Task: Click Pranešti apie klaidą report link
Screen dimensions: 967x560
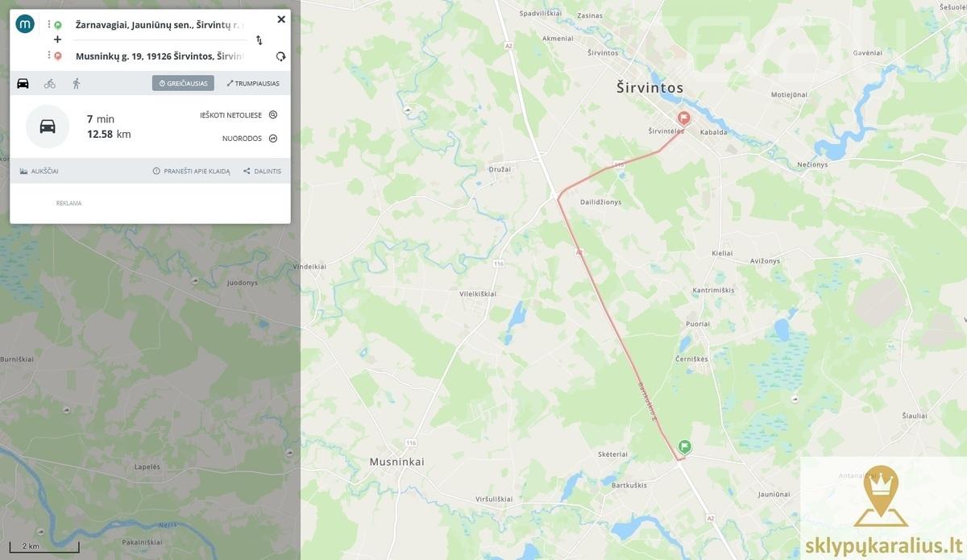Action: (192, 171)
